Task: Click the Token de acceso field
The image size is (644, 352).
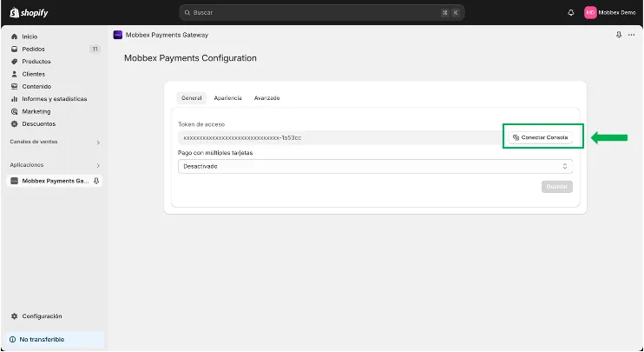Action: tap(340, 137)
